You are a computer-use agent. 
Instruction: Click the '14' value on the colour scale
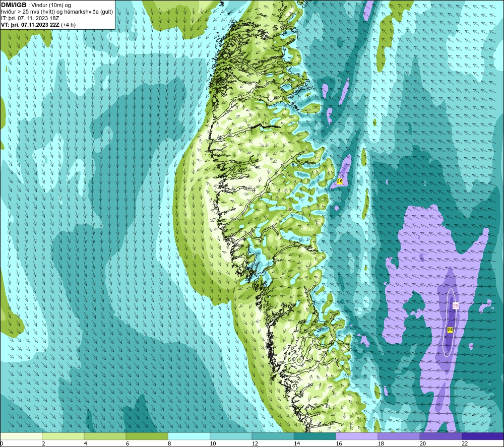coord(297,443)
